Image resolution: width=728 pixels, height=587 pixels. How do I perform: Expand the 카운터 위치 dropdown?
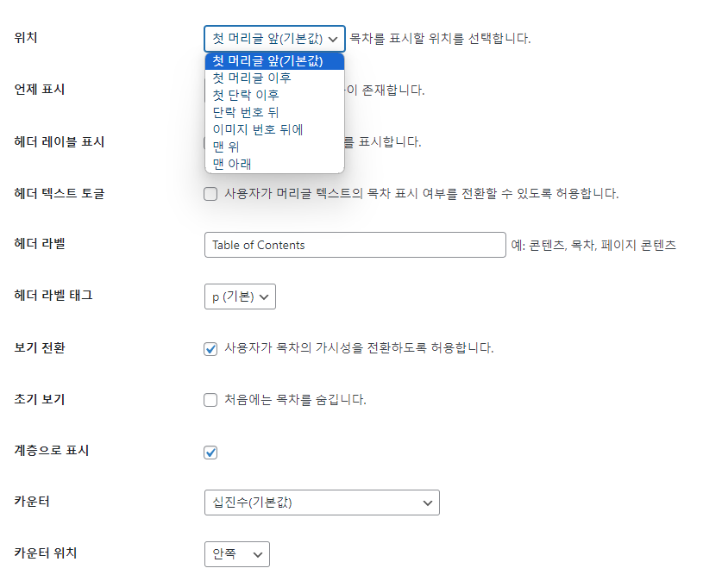(x=236, y=554)
